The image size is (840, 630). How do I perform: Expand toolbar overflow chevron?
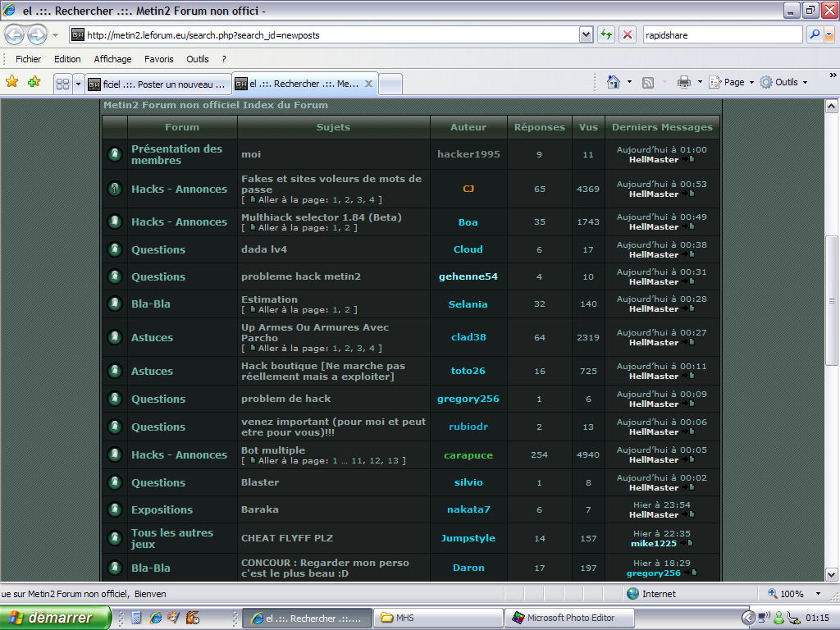coord(833,75)
